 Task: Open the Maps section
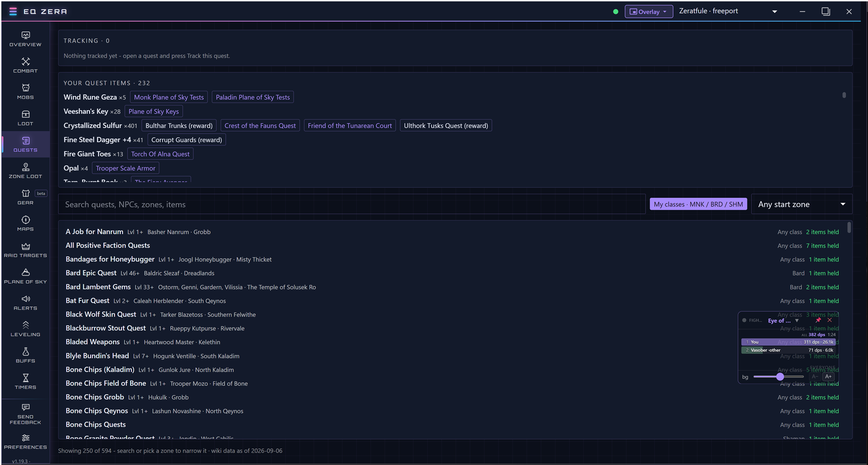point(25,223)
